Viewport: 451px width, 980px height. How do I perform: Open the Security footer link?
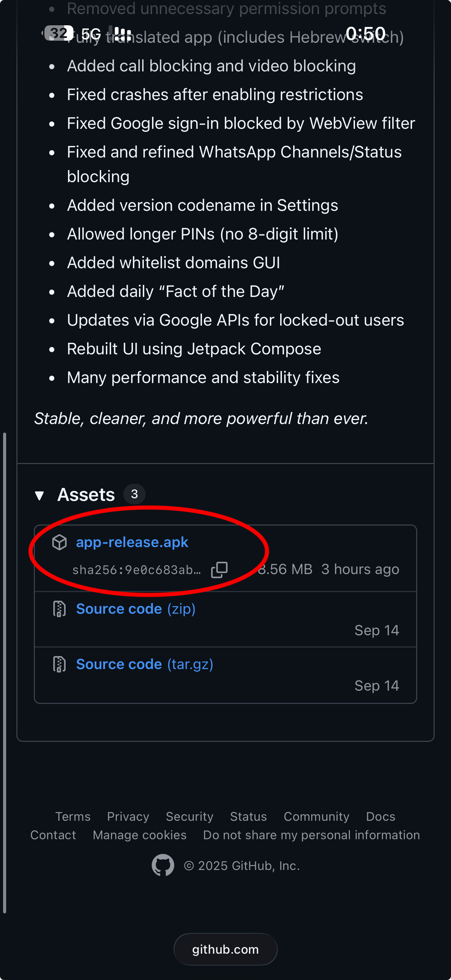tap(189, 816)
